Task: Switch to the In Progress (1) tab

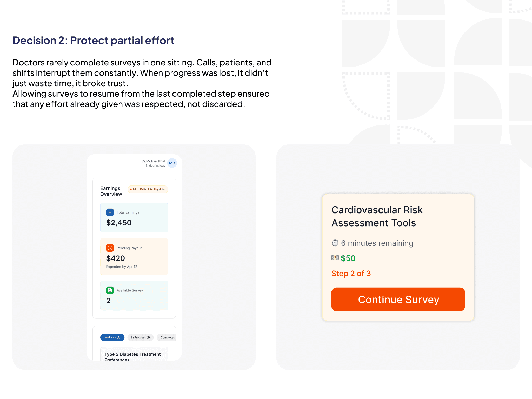Action: (x=141, y=337)
